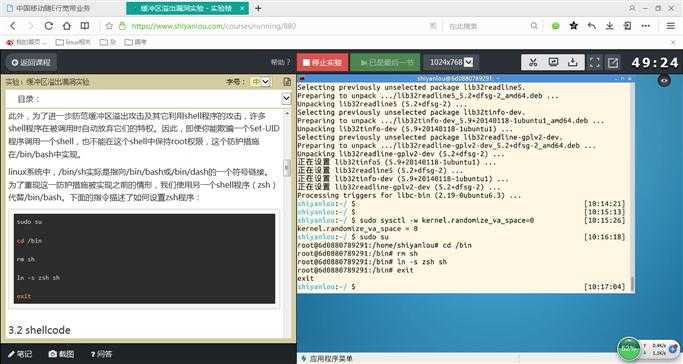Click the green padlock security icon

tap(122, 26)
